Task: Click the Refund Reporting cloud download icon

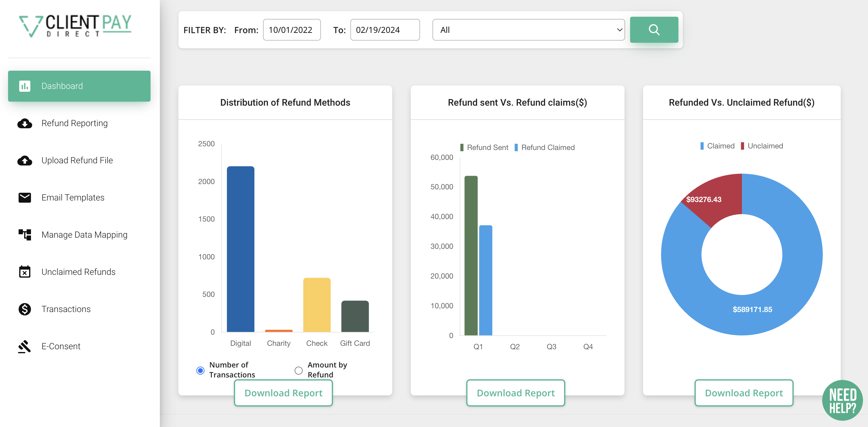Action: point(24,123)
